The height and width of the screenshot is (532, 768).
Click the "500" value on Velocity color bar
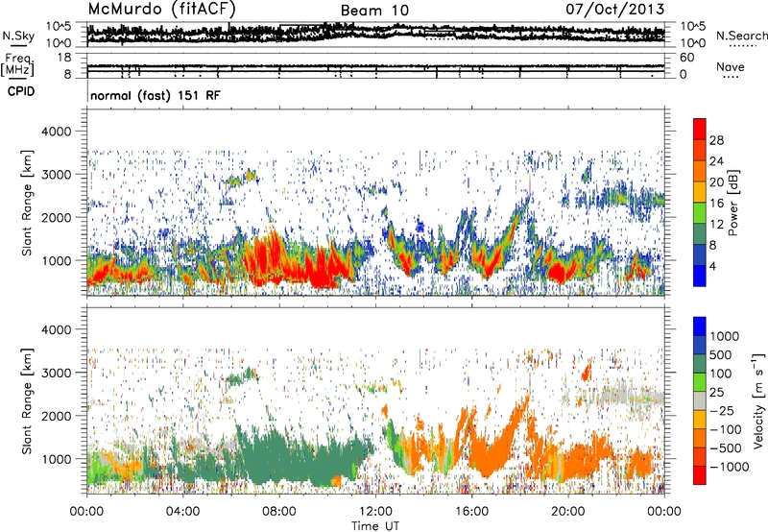coord(720,355)
